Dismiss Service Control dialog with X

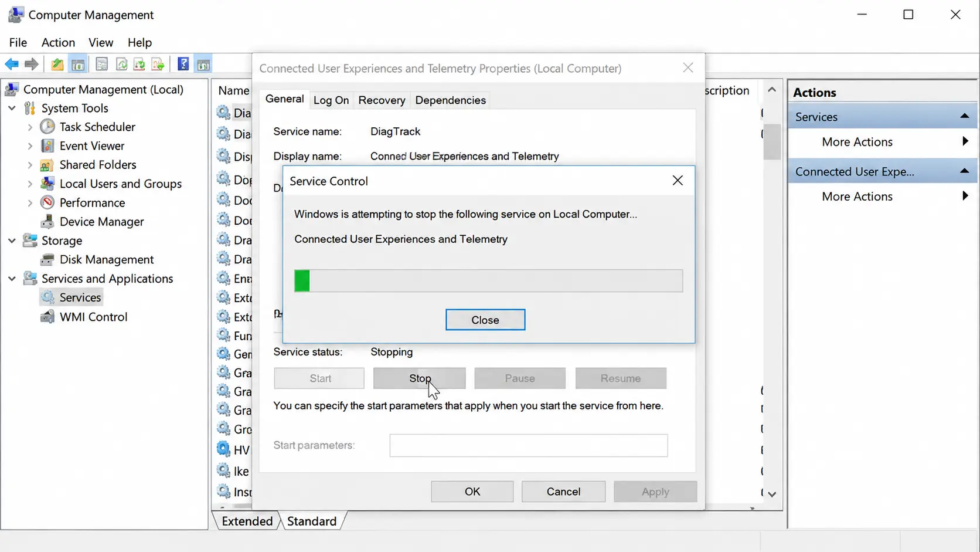[x=678, y=181]
